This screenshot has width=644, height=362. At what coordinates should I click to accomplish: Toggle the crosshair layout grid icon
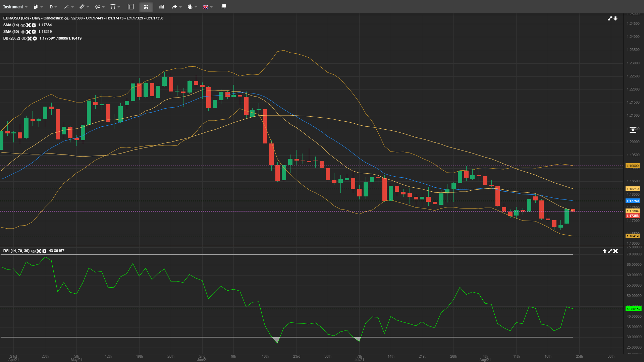(131, 7)
